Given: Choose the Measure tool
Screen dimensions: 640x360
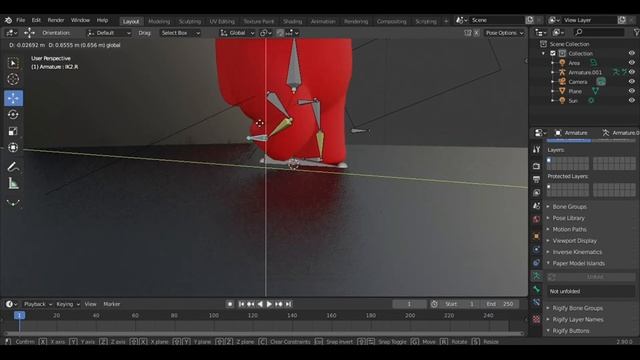Looking at the screenshot, I should point(13,184).
